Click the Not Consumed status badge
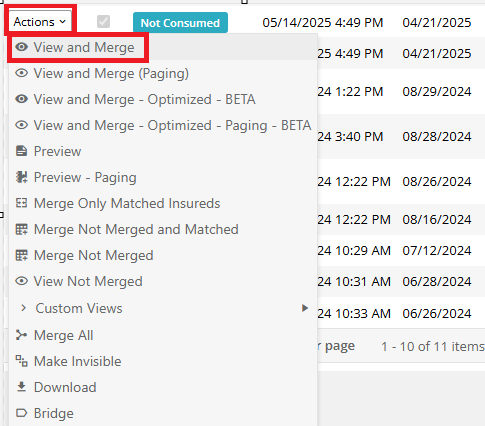Image resolution: width=485 pixels, height=426 pixels. coord(180,23)
